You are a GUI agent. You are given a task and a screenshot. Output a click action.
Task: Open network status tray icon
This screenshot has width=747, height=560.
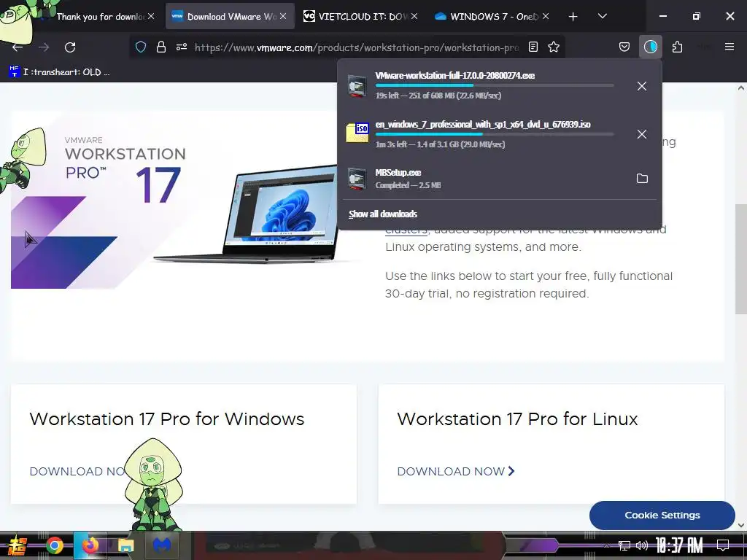tap(624, 545)
